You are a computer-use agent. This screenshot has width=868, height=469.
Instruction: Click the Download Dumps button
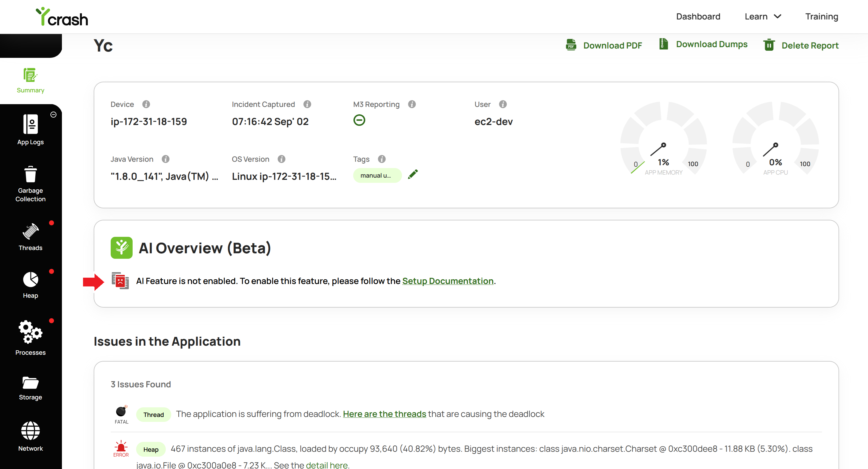click(x=703, y=44)
